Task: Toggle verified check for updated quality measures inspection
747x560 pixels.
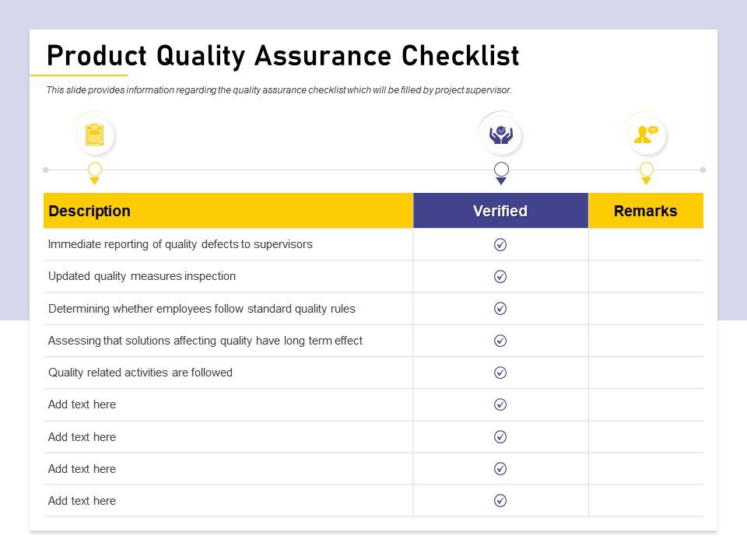Action: 500,276
